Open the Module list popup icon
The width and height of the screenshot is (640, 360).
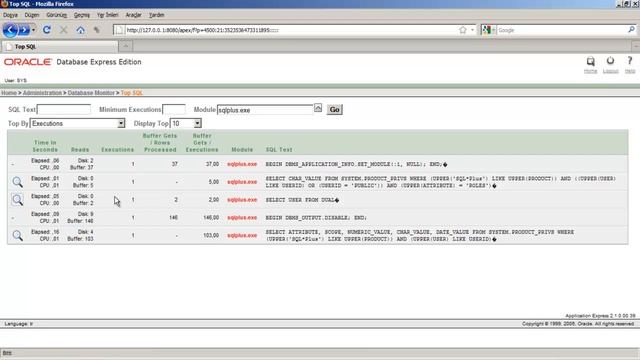[x=318, y=108]
